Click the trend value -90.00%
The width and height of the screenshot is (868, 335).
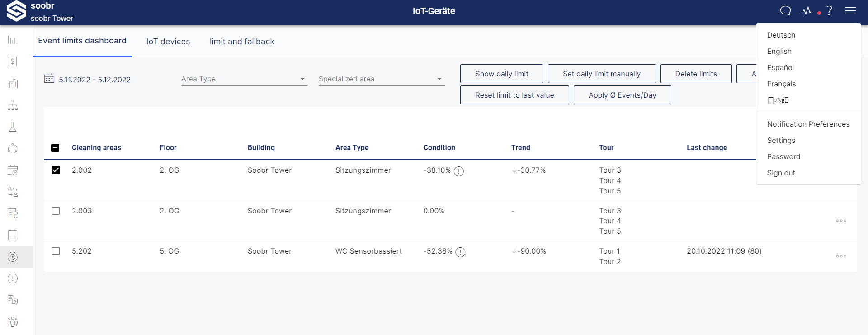(x=528, y=251)
